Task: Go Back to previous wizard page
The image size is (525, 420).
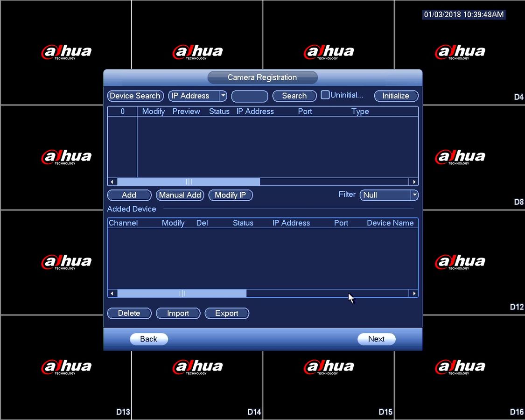Action: click(149, 339)
